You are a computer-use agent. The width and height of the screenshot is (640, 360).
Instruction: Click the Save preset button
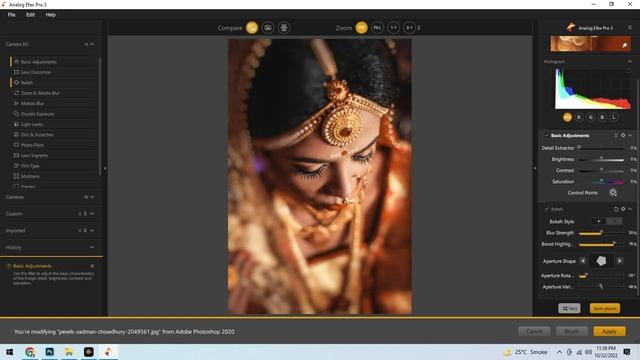[605, 309]
